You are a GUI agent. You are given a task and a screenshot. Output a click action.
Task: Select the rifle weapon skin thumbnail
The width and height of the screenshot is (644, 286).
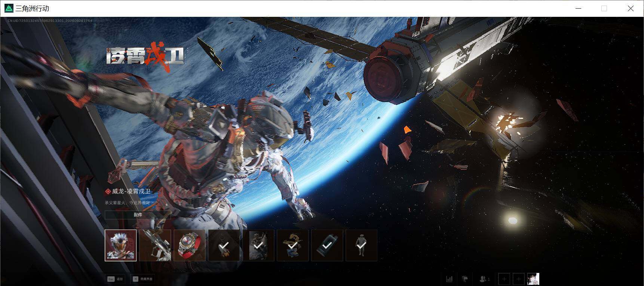[x=155, y=245]
